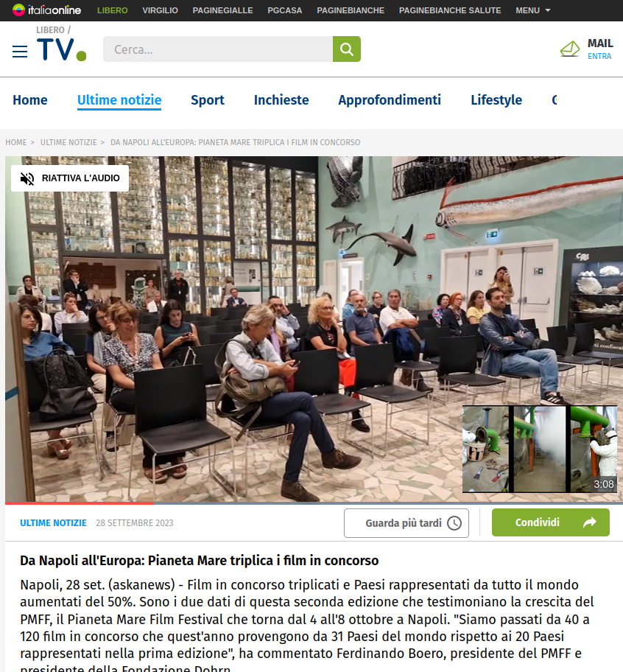The image size is (623, 672).
Task: Click the muted speaker icon on video
Action: pyautogui.click(x=27, y=178)
